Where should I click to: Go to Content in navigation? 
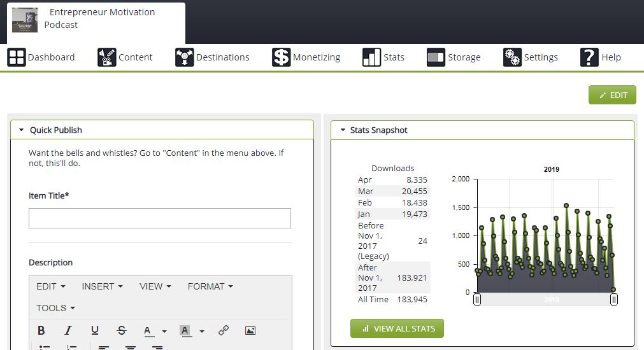tap(136, 57)
